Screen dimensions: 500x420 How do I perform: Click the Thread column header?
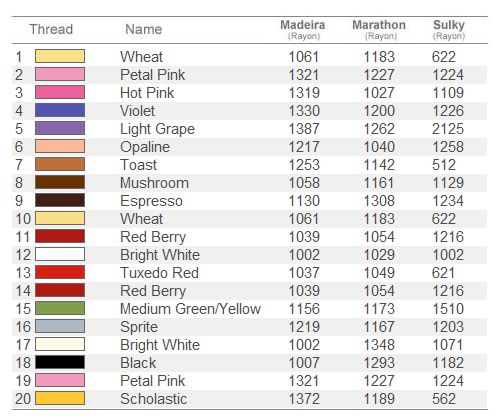click(51, 29)
